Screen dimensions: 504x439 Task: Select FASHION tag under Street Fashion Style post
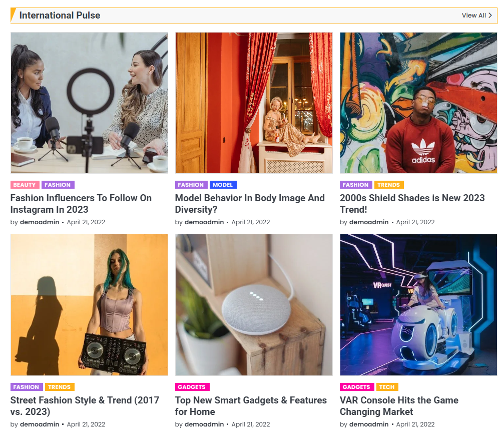click(x=27, y=387)
